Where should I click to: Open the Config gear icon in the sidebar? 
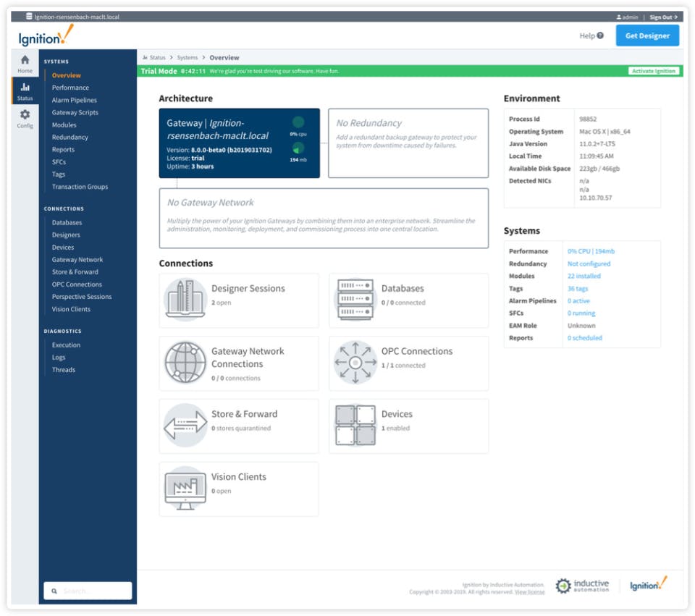click(24, 116)
